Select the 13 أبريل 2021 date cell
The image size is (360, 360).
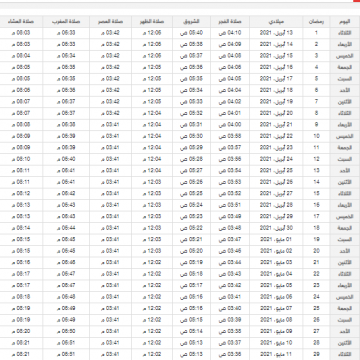point(276,33)
